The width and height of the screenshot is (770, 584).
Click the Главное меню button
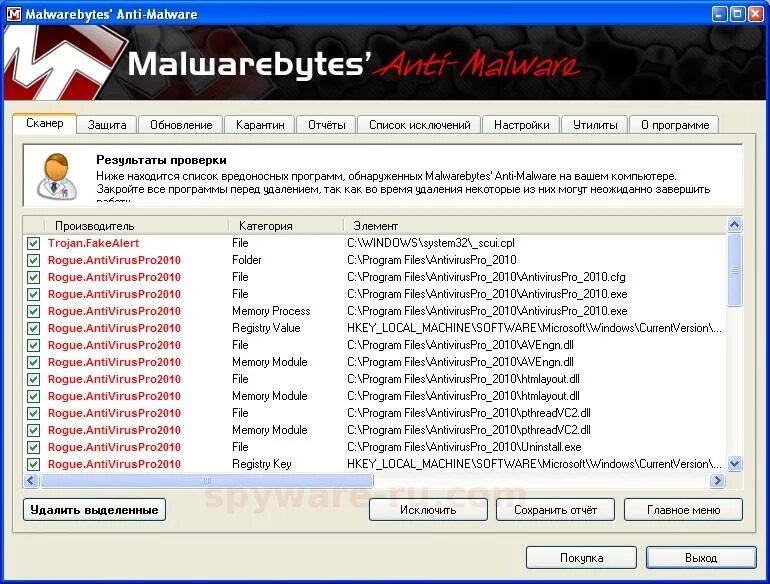tap(684, 510)
